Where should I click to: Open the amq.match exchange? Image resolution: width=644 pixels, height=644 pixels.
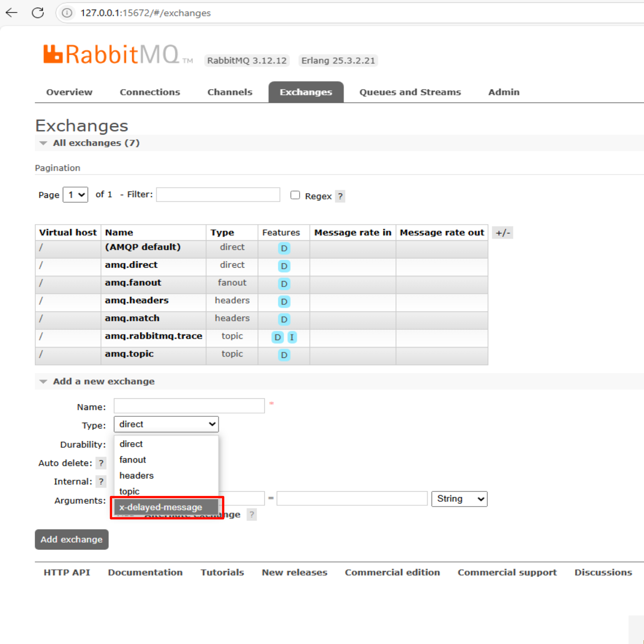132,318
